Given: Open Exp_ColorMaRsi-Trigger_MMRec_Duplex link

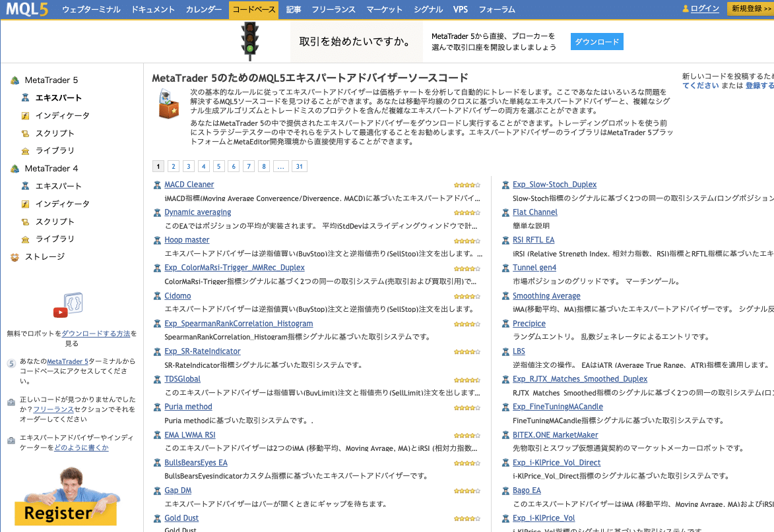Looking at the screenshot, I should click(234, 268).
